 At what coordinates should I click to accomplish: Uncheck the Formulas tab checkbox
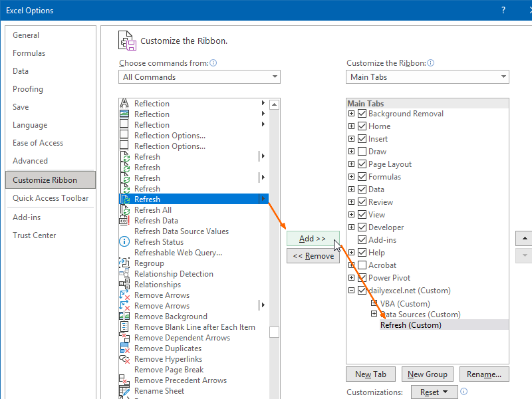362,177
